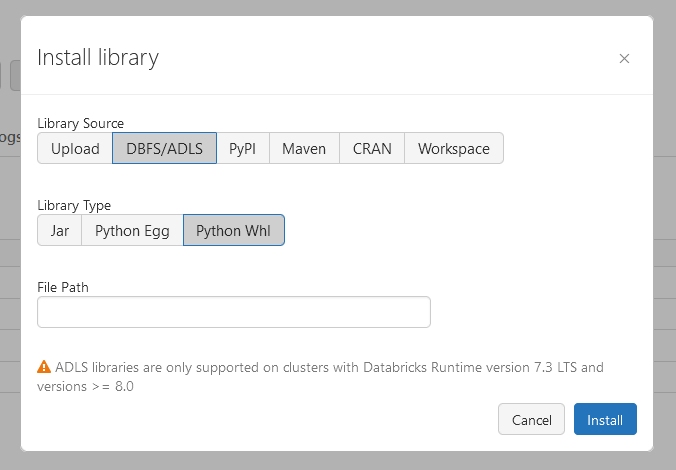The height and width of the screenshot is (470, 676).
Task: Choose DBFS/ADLS library source
Action: [x=164, y=148]
